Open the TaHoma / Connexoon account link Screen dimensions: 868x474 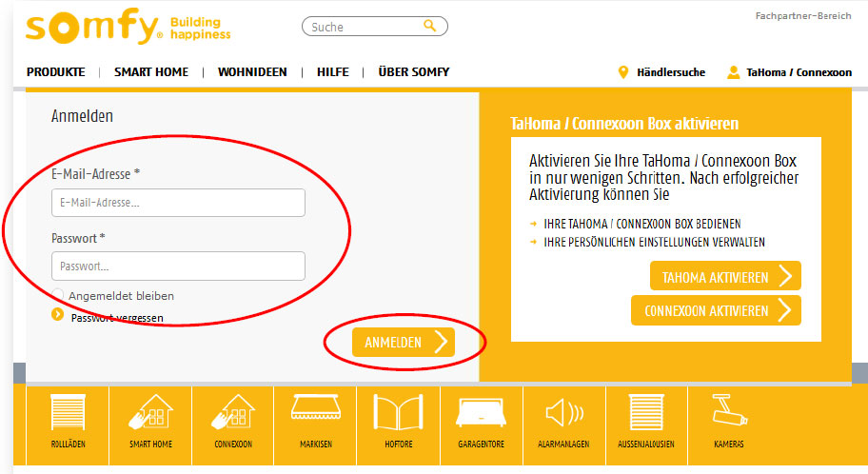click(799, 72)
